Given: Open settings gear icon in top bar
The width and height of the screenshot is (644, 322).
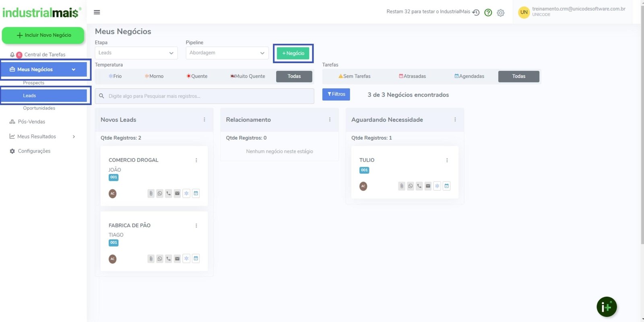Looking at the screenshot, I should [x=501, y=13].
